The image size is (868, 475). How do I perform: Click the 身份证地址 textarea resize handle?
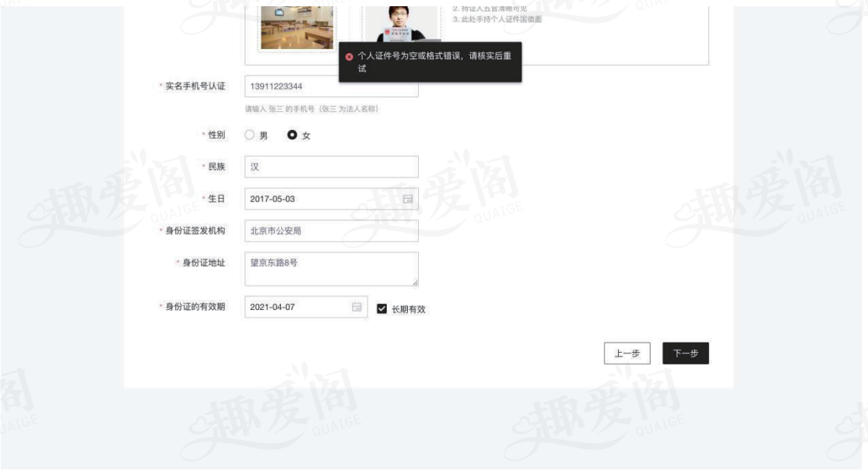(415, 283)
